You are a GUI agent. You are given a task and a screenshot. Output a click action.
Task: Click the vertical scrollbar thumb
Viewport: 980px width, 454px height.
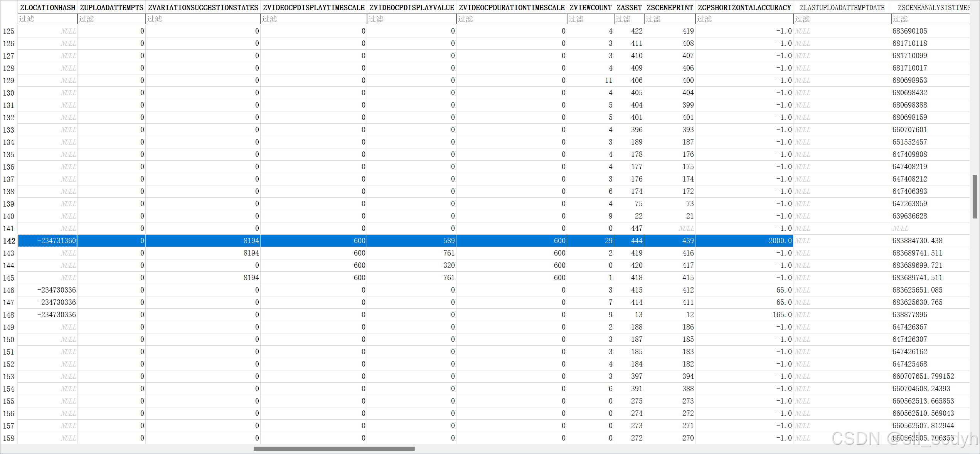[975, 197]
